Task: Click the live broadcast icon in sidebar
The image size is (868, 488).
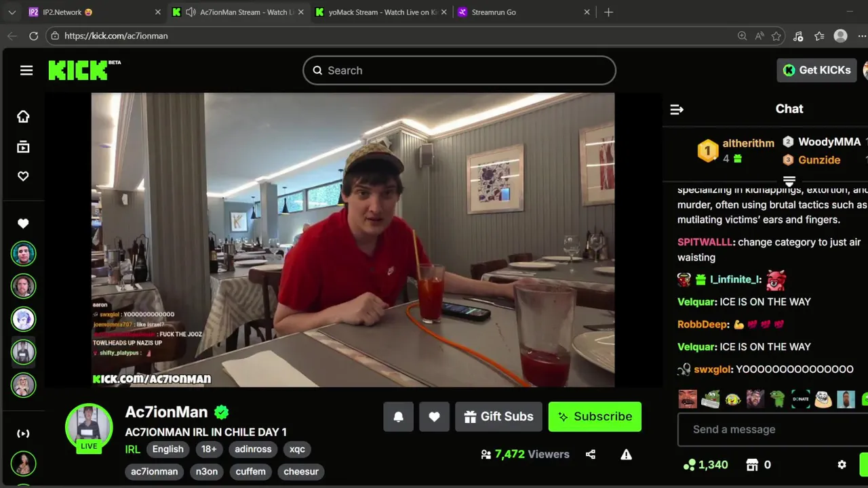Action: pyautogui.click(x=23, y=434)
